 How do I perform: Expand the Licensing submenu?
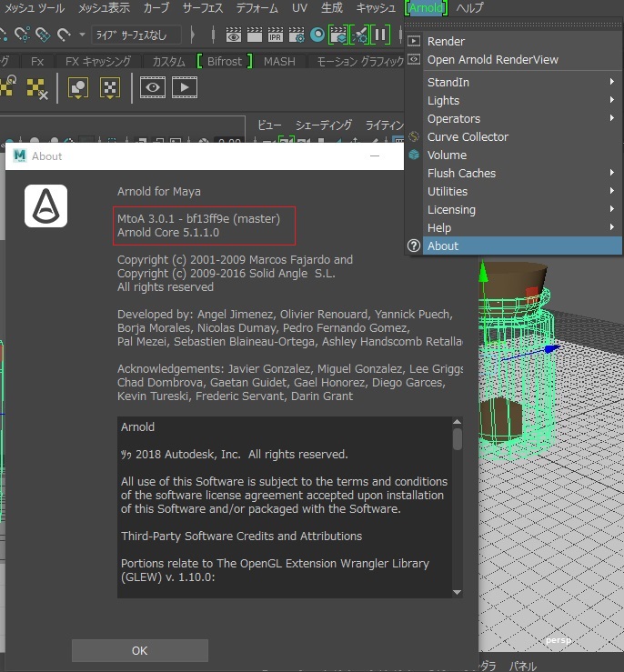[x=522, y=210]
